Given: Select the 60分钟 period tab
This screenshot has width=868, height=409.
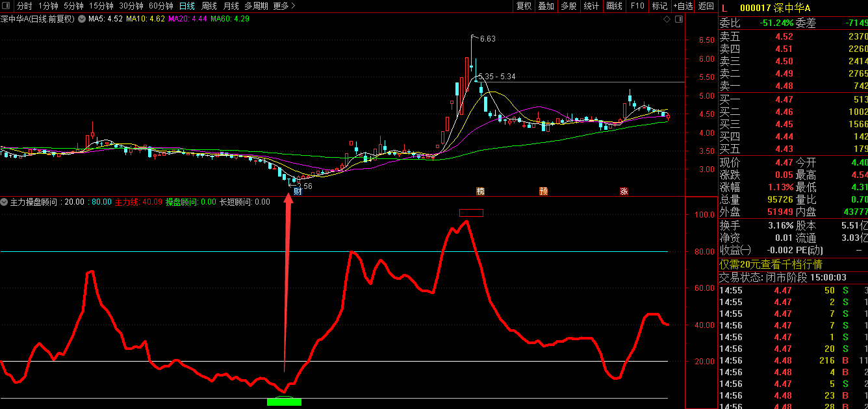Looking at the screenshot, I should pyautogui.click(x=161, y=6).
